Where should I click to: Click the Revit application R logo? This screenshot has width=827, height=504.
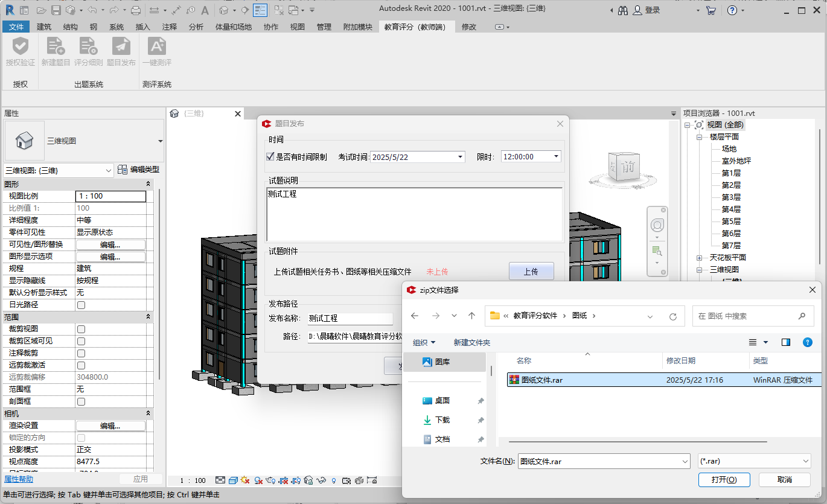point(9,10)
